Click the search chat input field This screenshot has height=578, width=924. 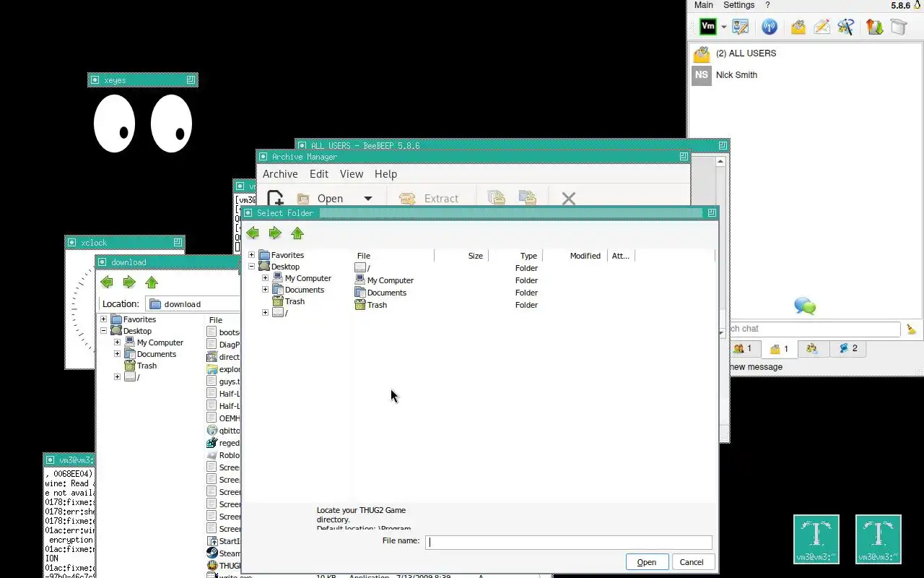[x=815, y=329]
